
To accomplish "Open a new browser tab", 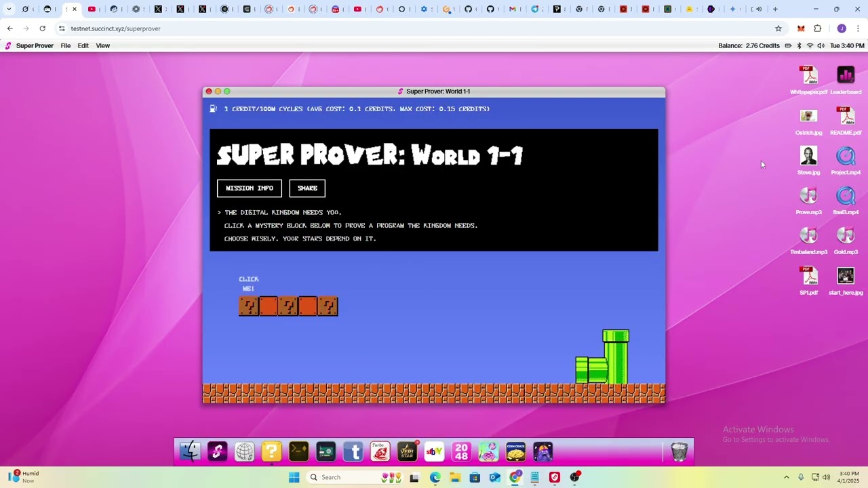I will (x=775, y=9).
